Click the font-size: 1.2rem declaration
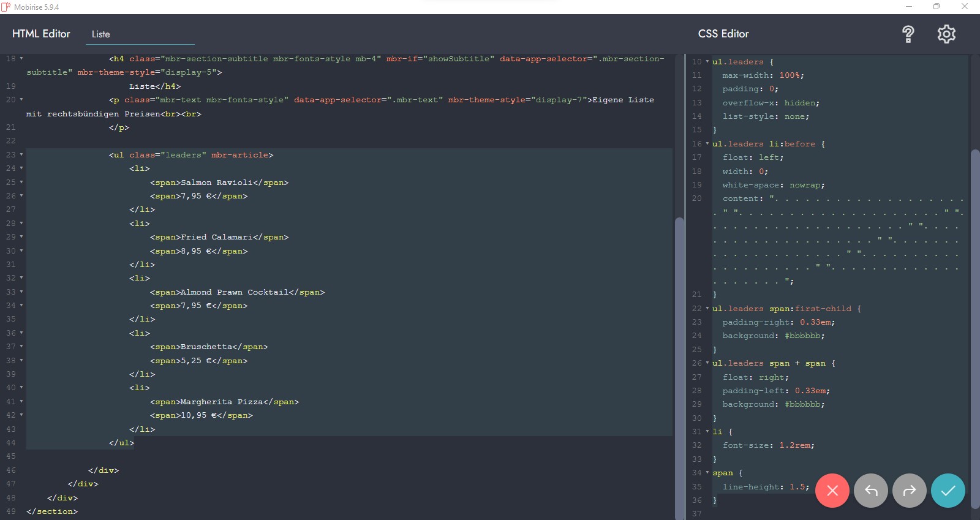This screenshot has height=520, width=980. pos(768,445)
